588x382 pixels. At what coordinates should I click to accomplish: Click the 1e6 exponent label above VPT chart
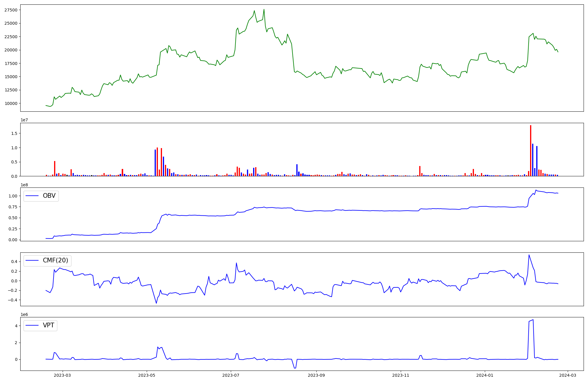point(24,314)
